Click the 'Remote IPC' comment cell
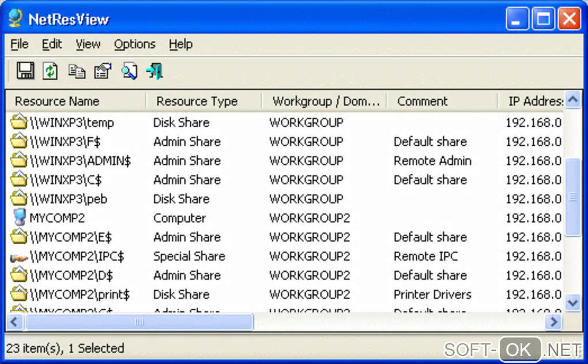Viewport: 588px width, 364px height. 425,256
